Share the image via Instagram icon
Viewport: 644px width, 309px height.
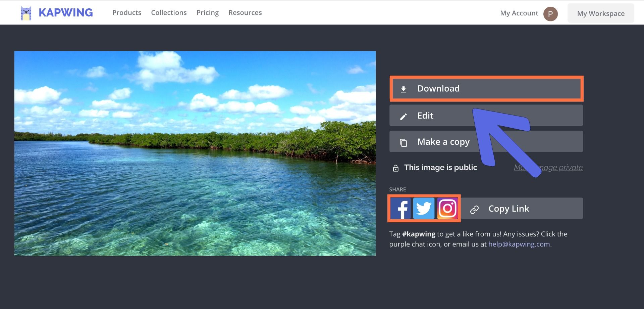point(447,209)
